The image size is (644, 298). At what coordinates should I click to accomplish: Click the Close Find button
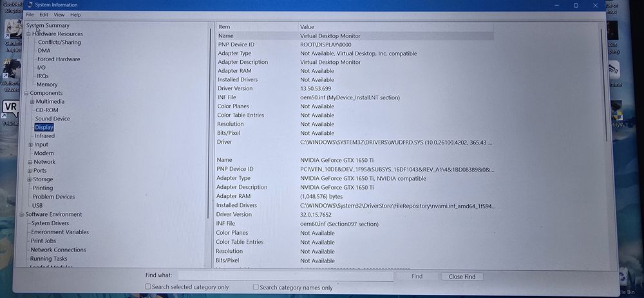[462, 277]
